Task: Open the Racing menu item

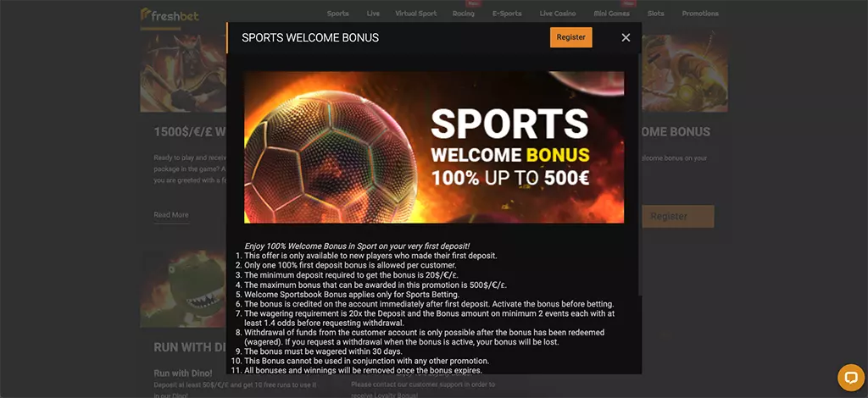Action: tap(464, 14)
